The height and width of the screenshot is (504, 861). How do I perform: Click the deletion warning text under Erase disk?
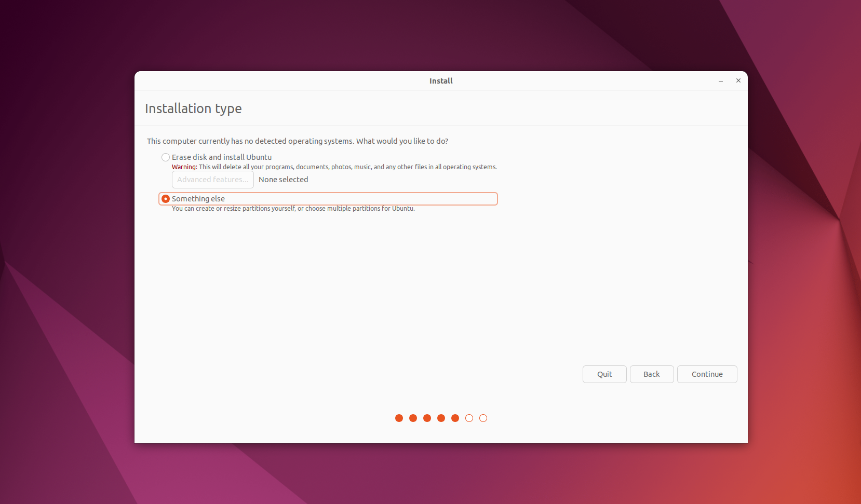[x=334, y=167]
